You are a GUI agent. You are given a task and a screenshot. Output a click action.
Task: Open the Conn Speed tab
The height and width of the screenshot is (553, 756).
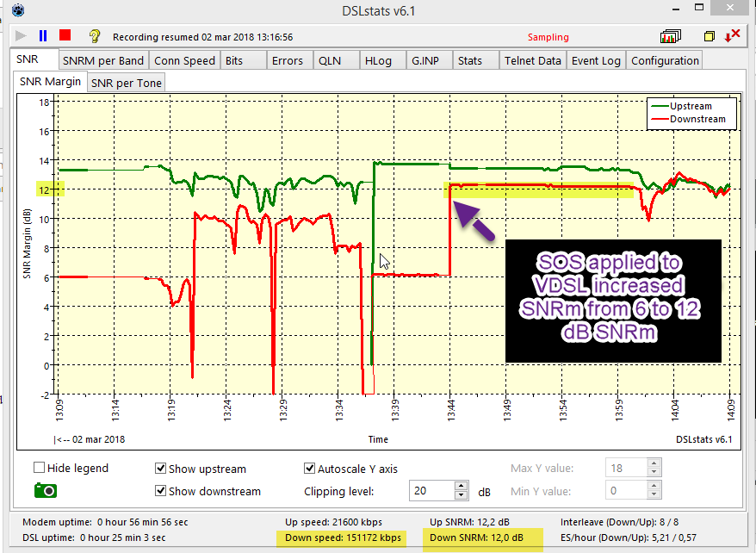point(184,61)
